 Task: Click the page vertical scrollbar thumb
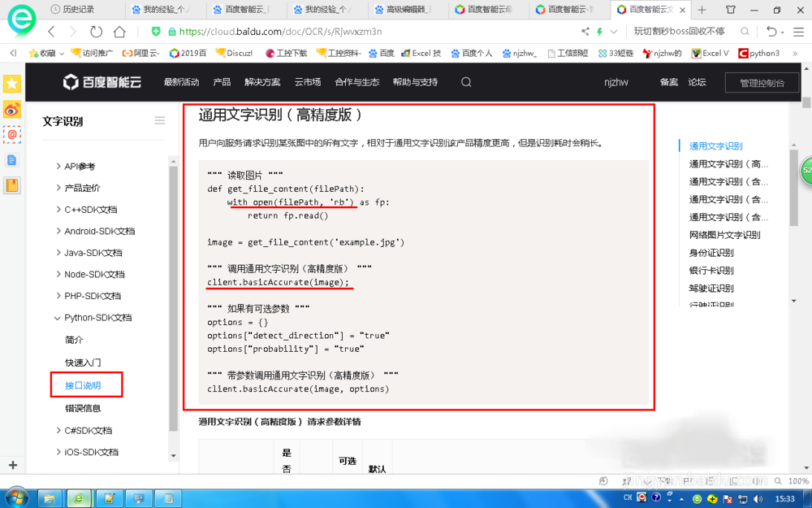[x=806, y=102]
